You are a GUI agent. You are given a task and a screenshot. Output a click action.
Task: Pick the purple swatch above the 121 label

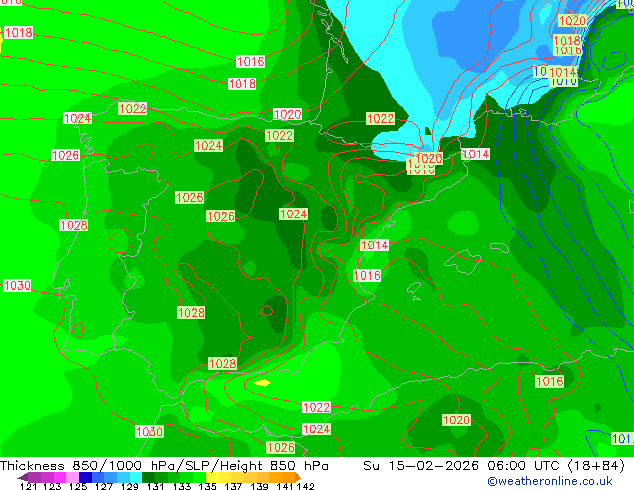click(x=34, y=477)
